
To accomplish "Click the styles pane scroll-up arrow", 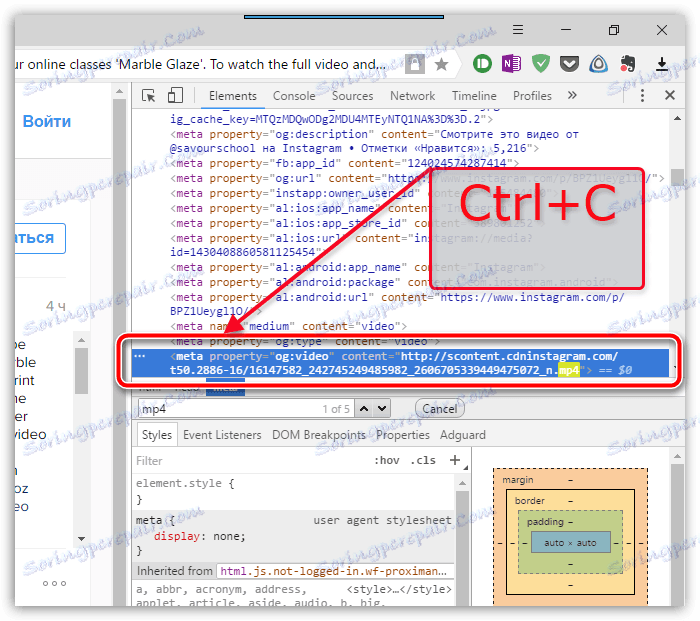I will pyautogui.click(x=462, y=483).
